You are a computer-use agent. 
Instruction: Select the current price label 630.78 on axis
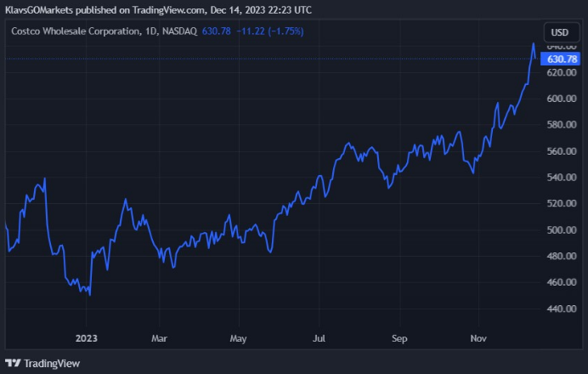click(560, 59)
